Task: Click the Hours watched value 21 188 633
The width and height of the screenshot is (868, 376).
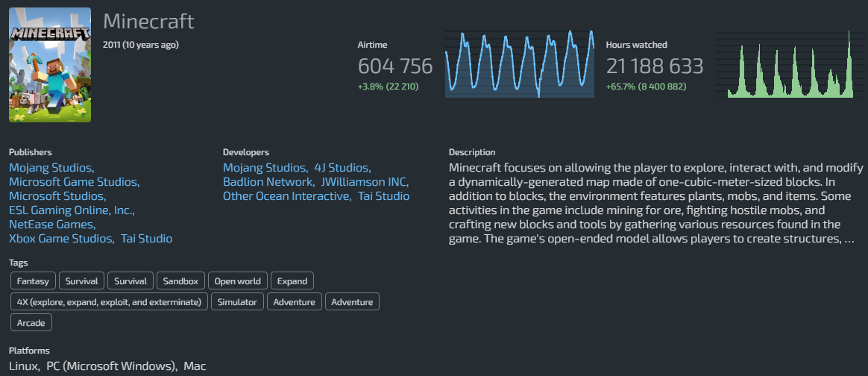Action: [x=655, y=66]
